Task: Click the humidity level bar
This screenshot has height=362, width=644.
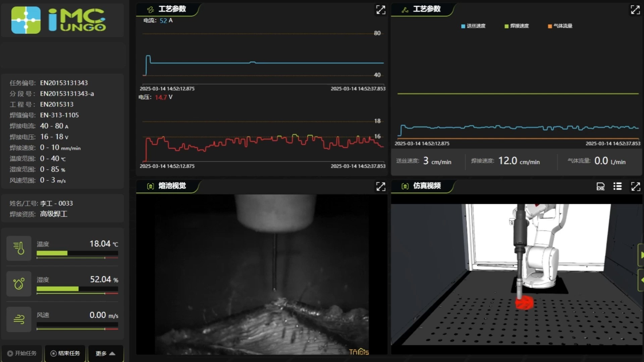Action: coord(77,289)
